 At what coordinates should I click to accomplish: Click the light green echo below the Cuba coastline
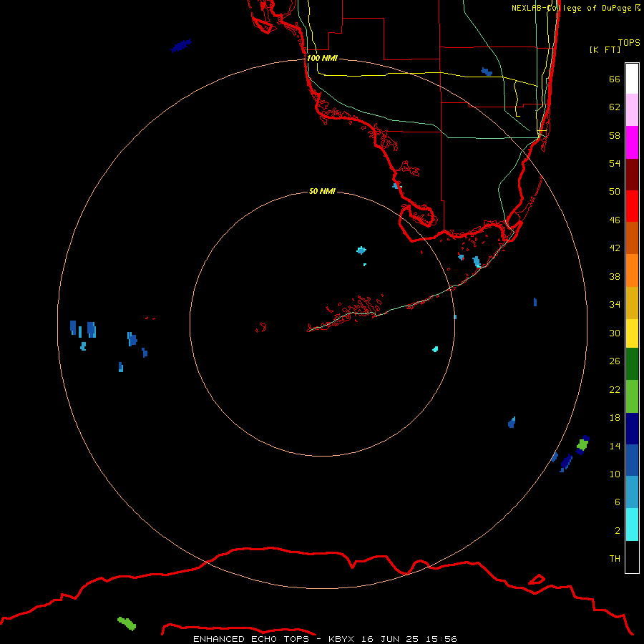pos(127,623)
